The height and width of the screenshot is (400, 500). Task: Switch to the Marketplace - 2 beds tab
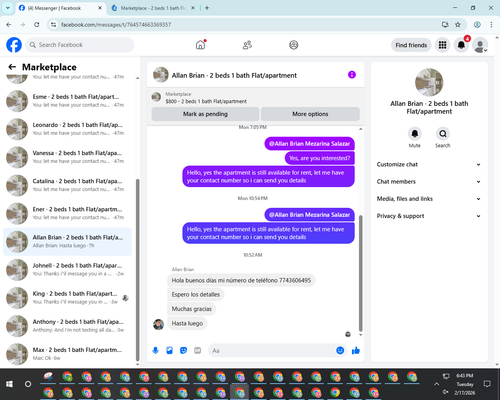[153, 8]
